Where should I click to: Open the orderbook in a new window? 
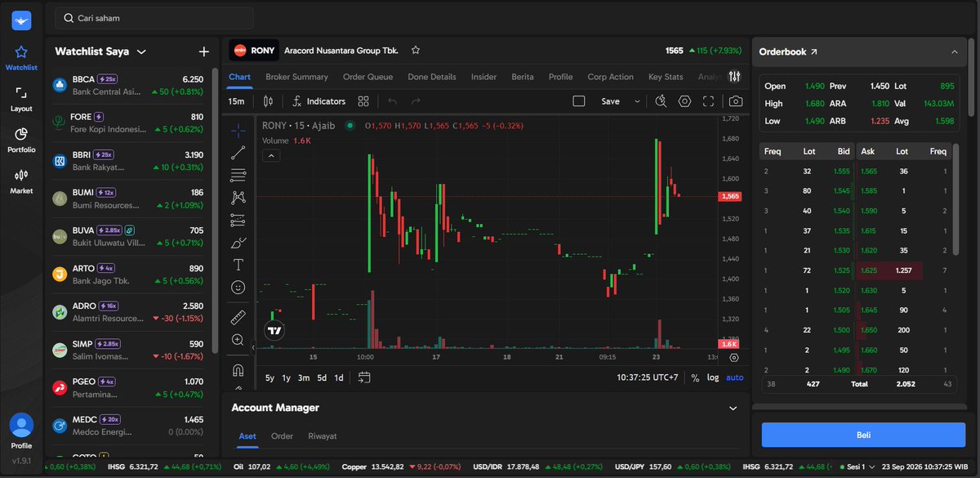coord(813,51)
